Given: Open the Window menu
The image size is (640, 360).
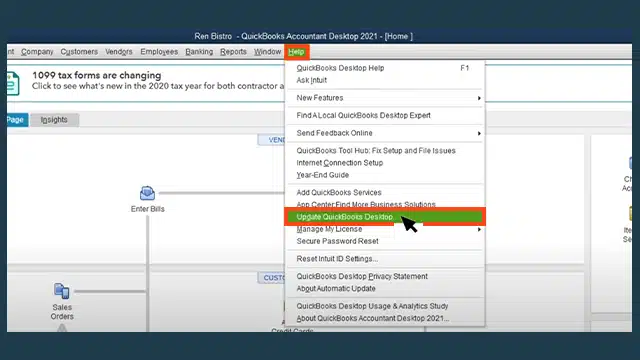Looking at the screenshot, I should pos(267,52).
